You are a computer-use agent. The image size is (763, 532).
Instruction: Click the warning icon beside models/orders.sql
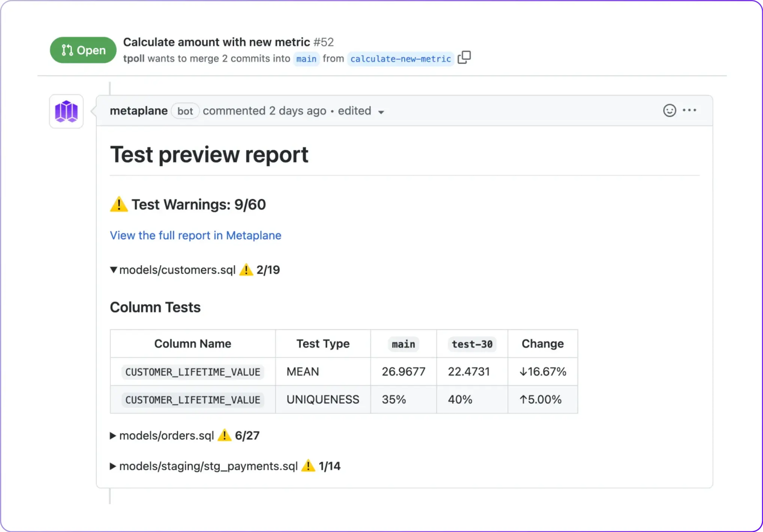tap(224, 435)
